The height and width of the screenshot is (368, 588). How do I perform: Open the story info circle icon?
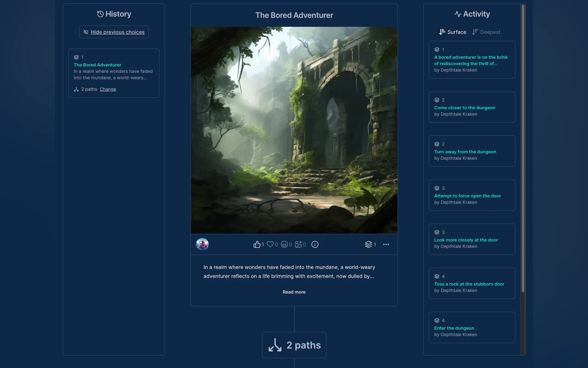[x=315, y=244]
